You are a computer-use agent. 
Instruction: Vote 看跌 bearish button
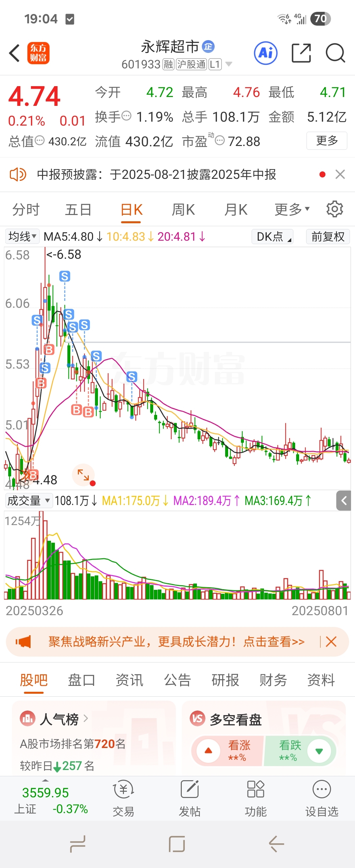click(x=300, y=751)
